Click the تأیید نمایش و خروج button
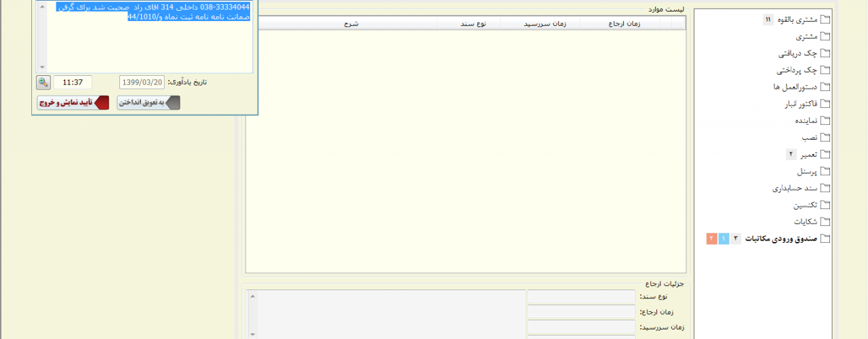The image size is (868, 339). [72, 102]
